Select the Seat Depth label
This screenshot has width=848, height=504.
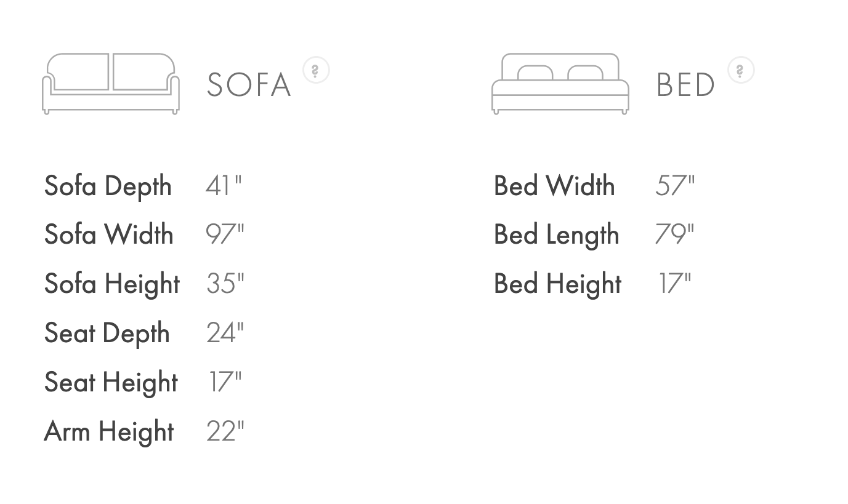click(107, 334)
